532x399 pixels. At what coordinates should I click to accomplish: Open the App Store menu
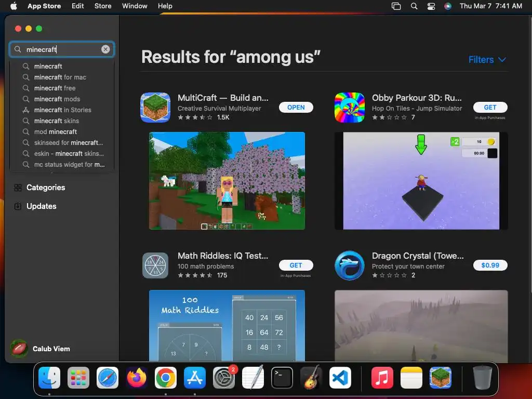click(44, 6)
